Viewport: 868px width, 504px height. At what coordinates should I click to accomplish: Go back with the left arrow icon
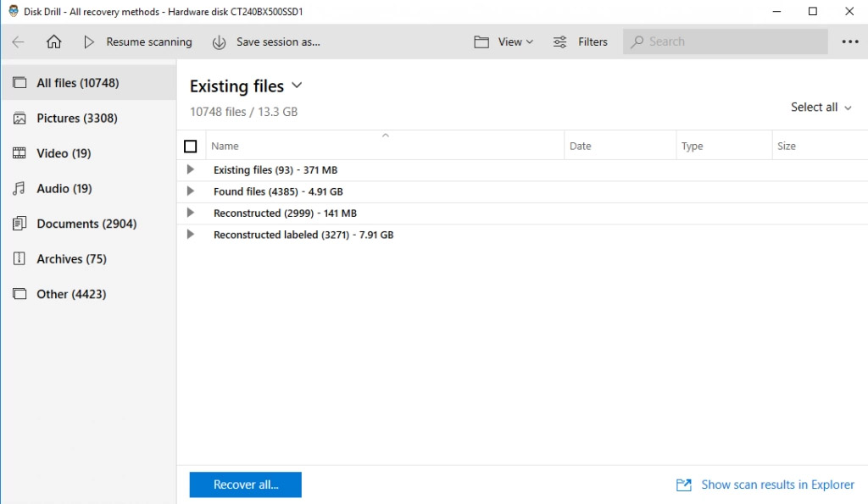coord(19,42)
